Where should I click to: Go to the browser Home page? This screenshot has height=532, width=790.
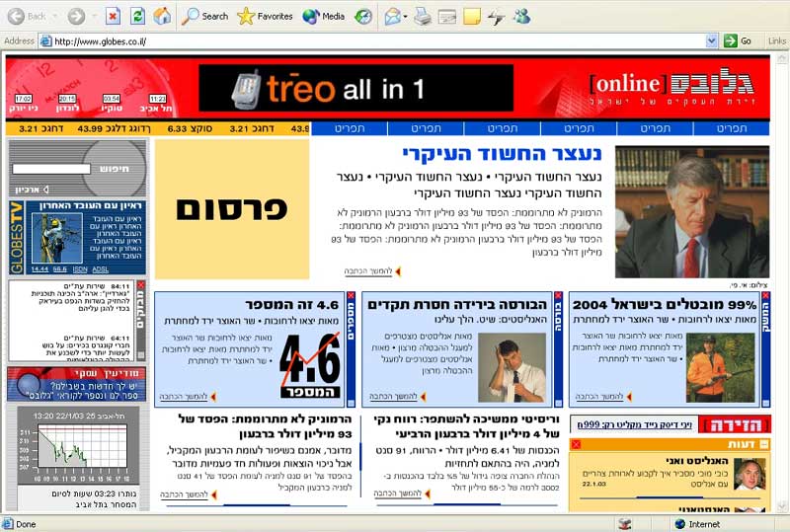point(162,17)
